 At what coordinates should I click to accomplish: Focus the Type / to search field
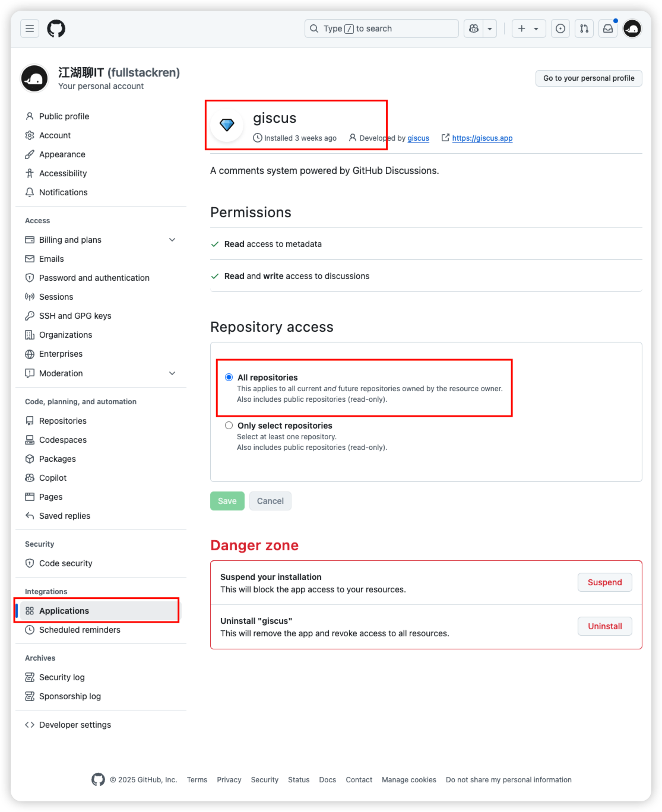click(382, 28)
